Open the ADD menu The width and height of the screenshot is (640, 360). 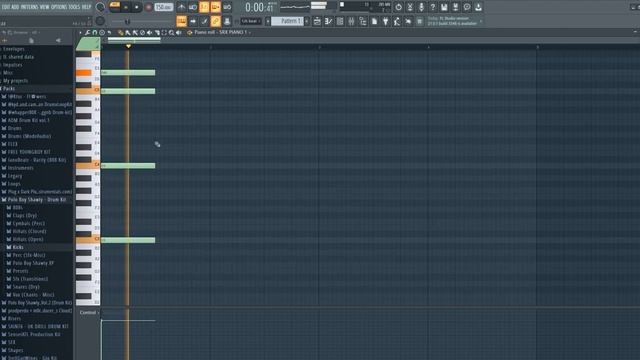(15, 7)
